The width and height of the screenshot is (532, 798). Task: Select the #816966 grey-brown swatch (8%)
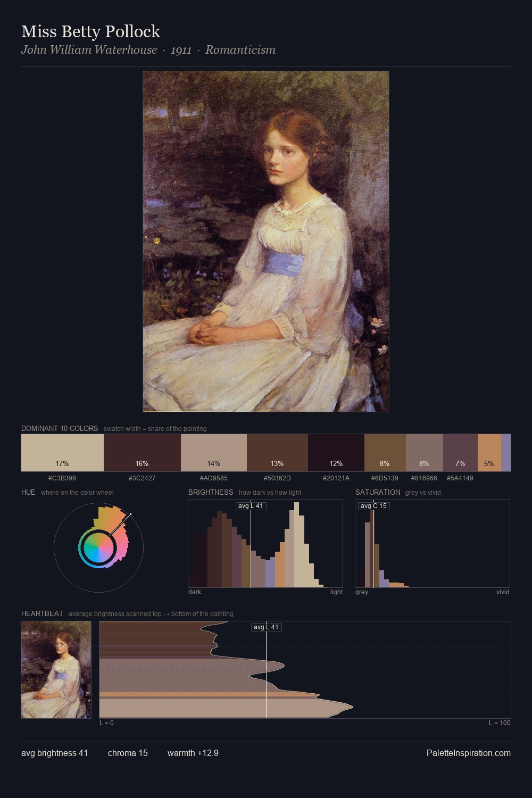[x=425, y=453]
